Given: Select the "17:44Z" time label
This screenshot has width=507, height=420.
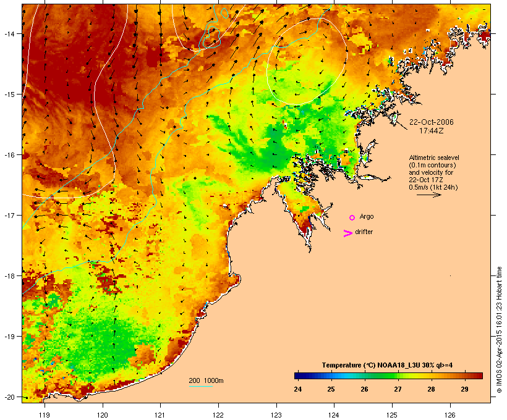Looking at the screenshot, I should pyautogui.click(x=432, y=131).
